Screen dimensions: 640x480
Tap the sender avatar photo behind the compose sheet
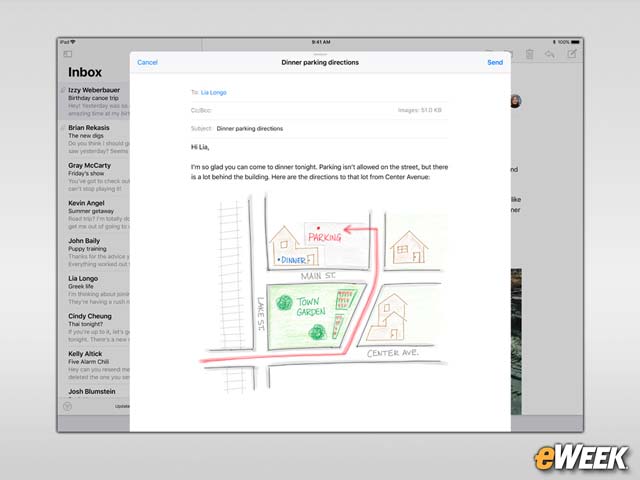516,101
